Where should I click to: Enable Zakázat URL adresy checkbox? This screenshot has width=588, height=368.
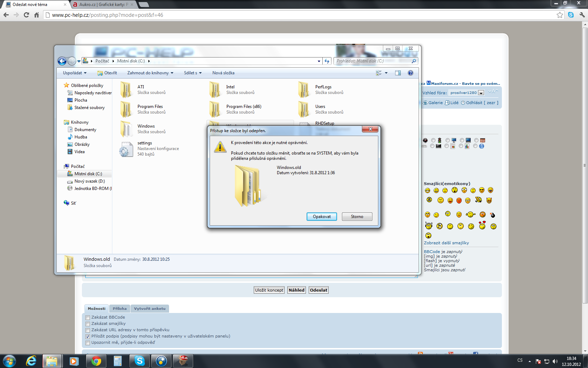88,330
